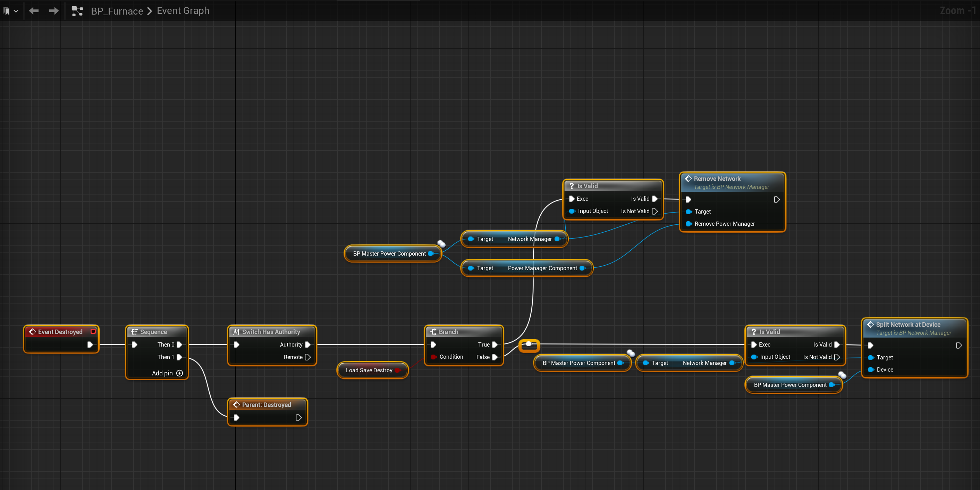The height and width of the screenshot is (490, 980).
Task: Click the Event Destroyed delegate red square pin
Action: point(93,331)
